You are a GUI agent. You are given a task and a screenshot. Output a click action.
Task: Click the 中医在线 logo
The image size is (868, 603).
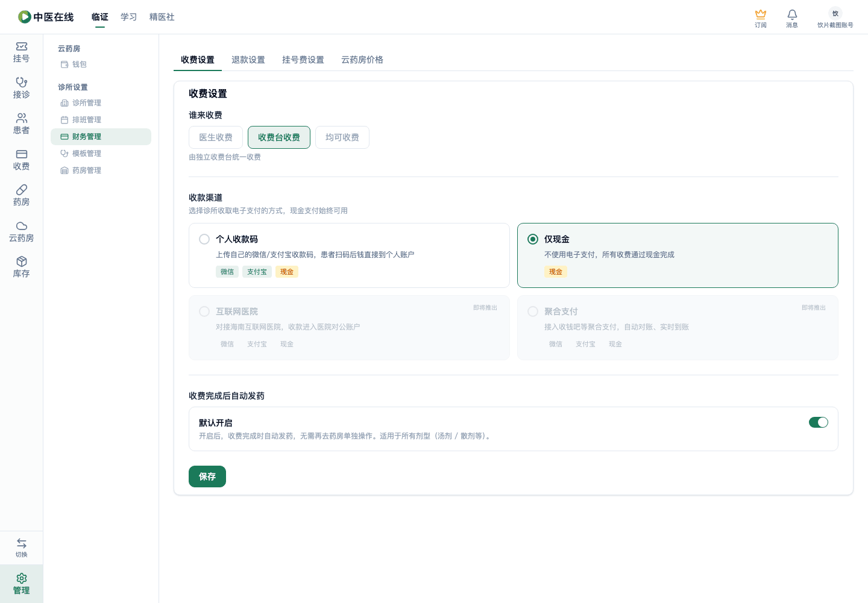46,17
